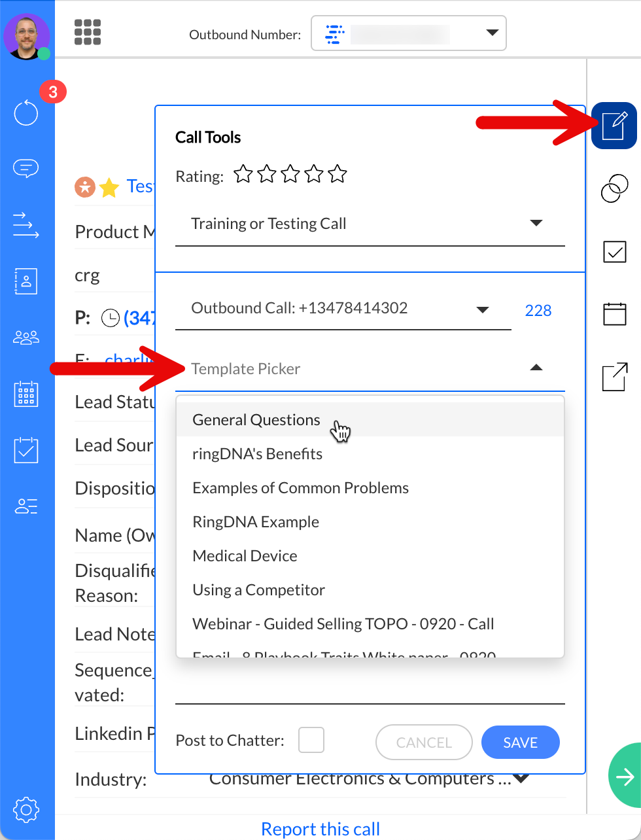Open the messages chat bubble icon
Viewport: 641px width, 840px height.
click(x=26, y=169)
